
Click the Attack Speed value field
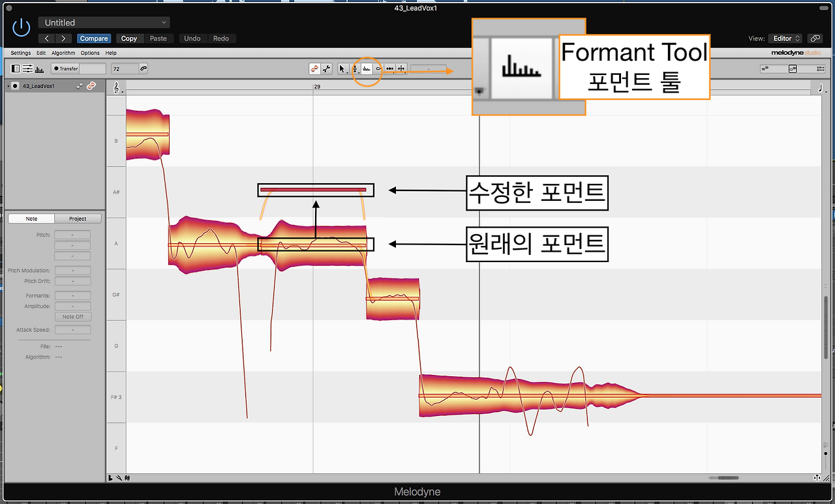tap(72, 330)
